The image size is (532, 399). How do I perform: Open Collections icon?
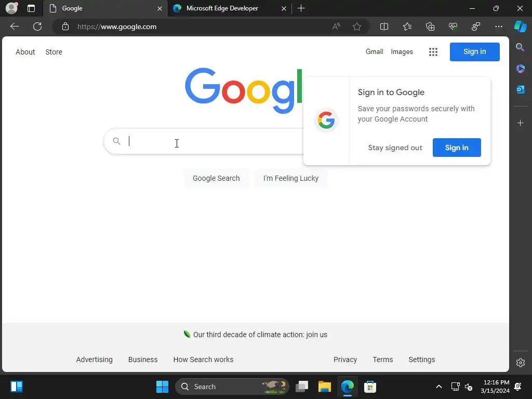430,26
